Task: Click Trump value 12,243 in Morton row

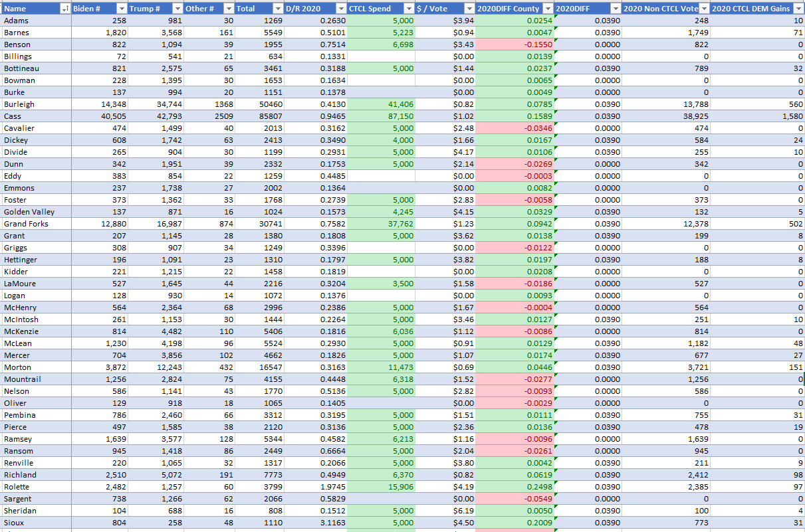Action: click(x=156, y=367)
